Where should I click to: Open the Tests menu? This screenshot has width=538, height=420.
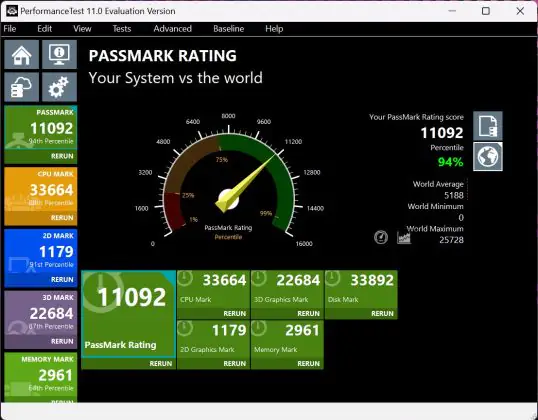[x=122, y=29]
